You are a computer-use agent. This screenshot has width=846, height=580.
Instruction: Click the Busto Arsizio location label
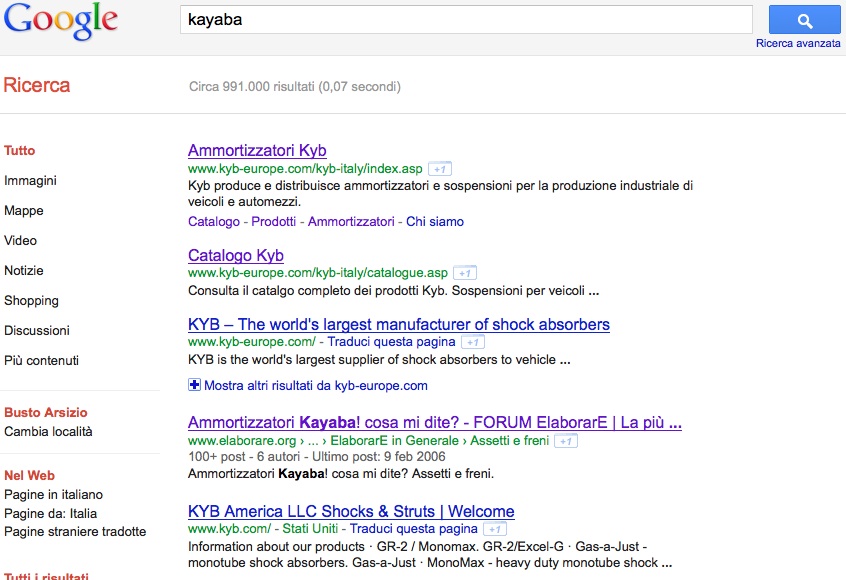46,413
